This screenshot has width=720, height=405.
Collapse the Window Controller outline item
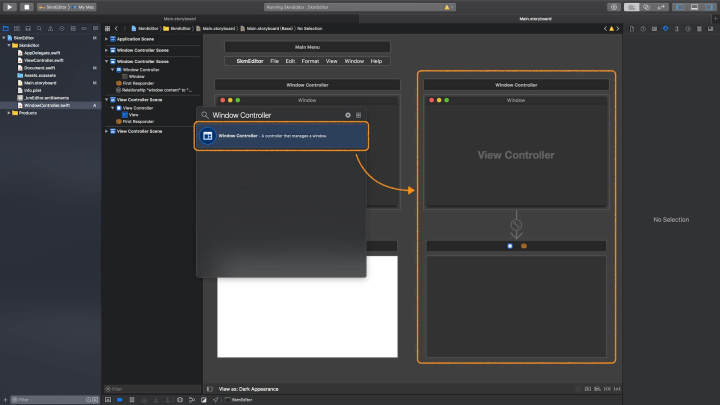112,70
